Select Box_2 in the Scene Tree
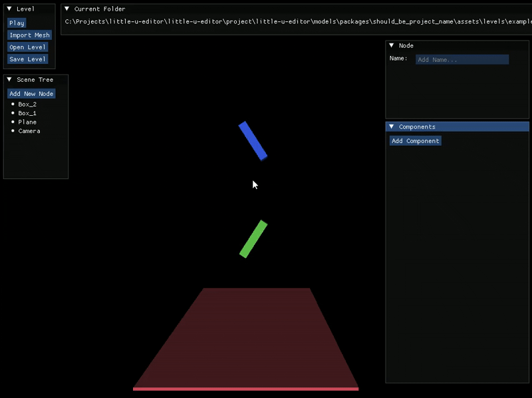The height and width of the screenshot is (398, 532). pos(27,104)
